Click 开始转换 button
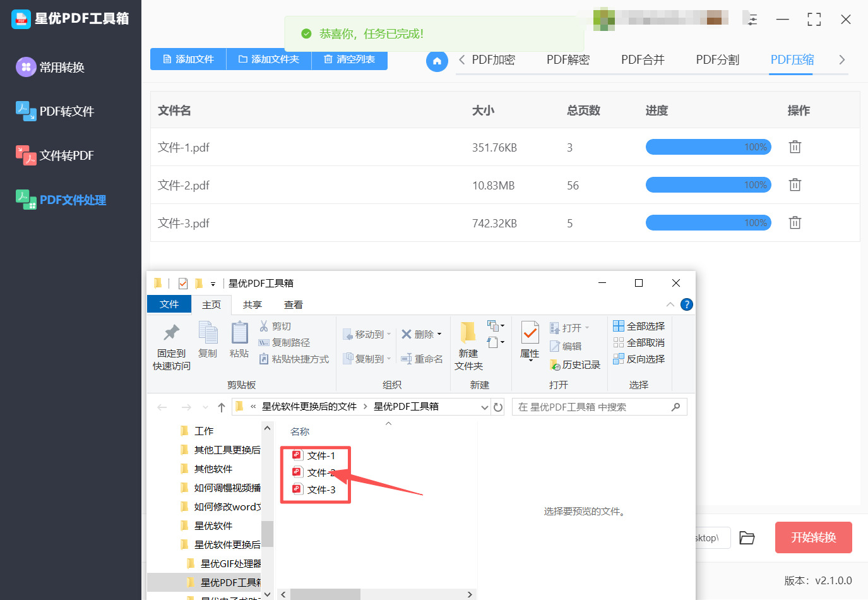Viewport: 868px width, 600px height. pyautogui.click(x=814, y=537)
